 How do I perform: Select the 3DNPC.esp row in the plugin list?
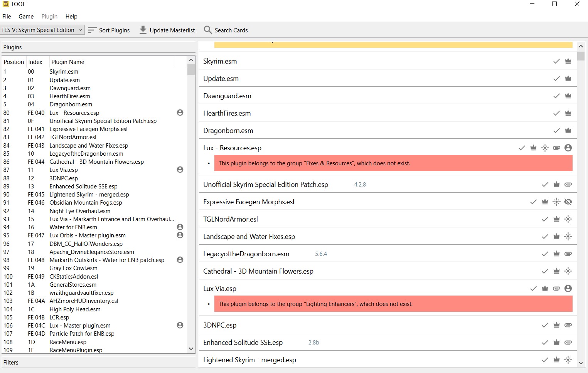pos(64,178)
